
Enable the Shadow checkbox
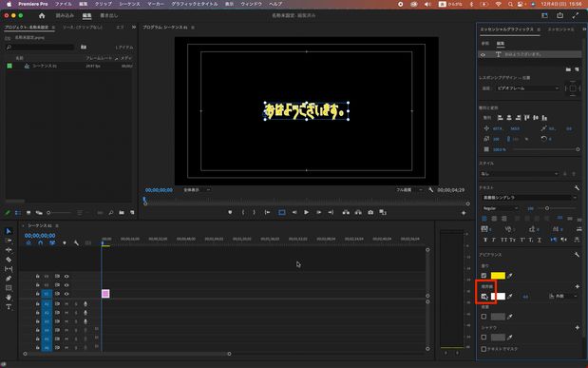click(484, 338)
